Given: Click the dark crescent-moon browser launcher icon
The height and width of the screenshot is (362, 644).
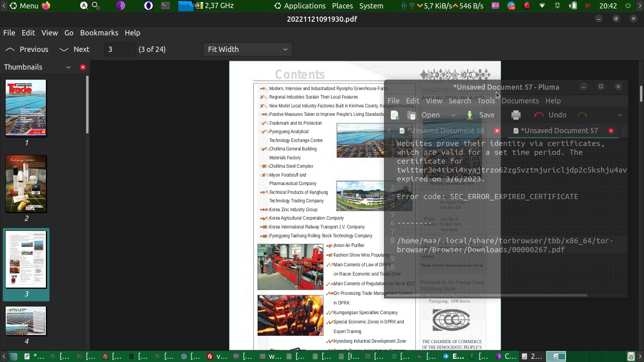Looking at the screenshot, I should tap(149, 6).
